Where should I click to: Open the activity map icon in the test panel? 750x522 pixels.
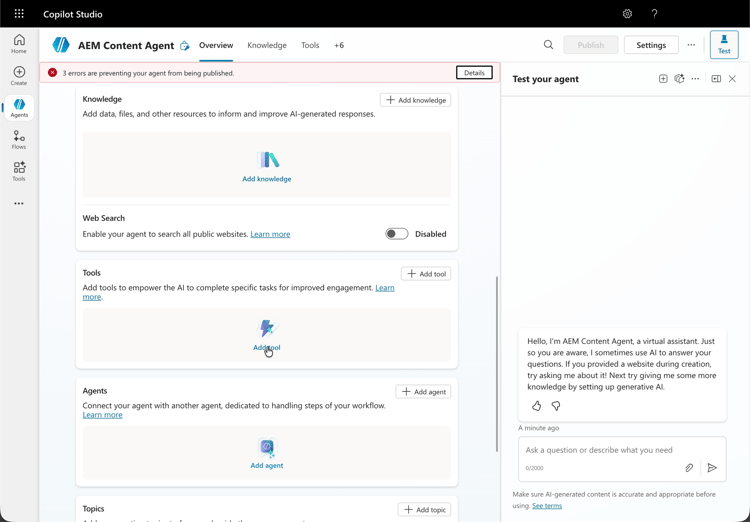(x=679, y=79)
